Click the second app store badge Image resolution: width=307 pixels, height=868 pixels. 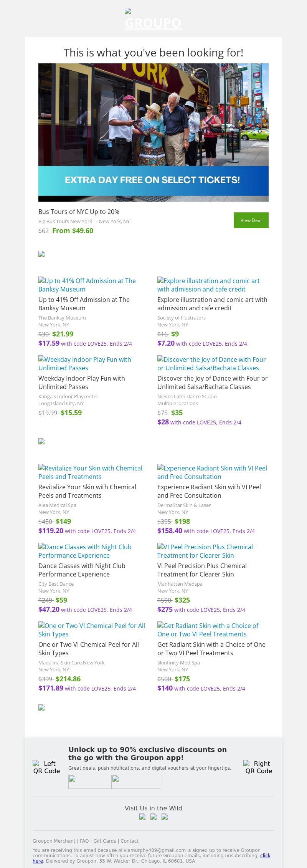pyautogui.click(x=136, y=782)
